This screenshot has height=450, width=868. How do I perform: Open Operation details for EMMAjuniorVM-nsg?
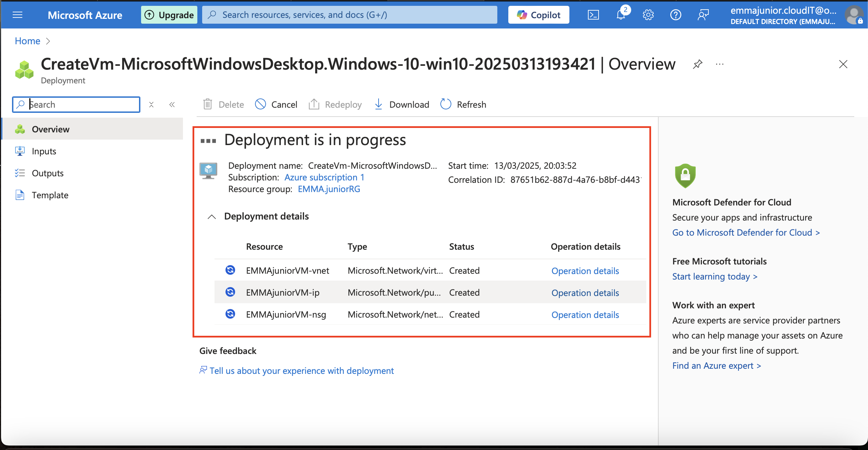click(585, 315)
